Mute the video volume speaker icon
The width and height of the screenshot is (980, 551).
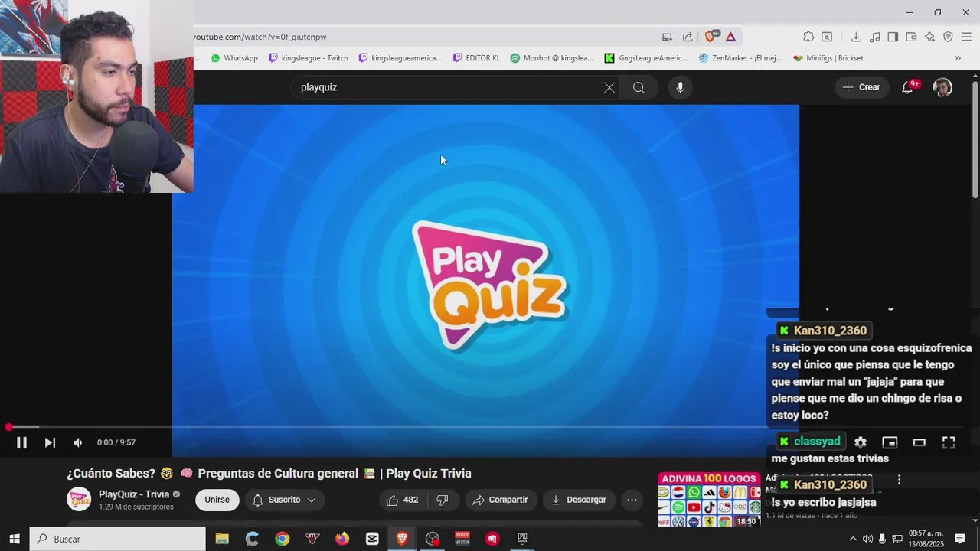[x=77, y=442]
